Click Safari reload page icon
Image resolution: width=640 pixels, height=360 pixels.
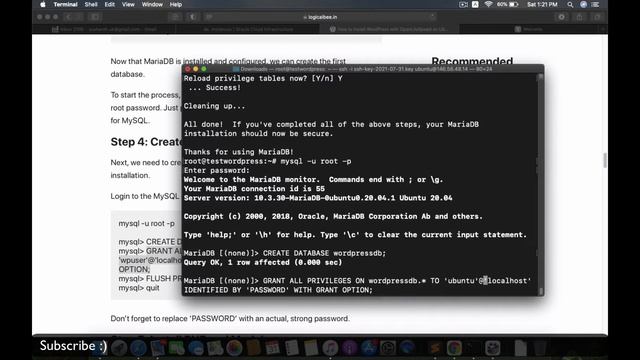pos(432,17)
